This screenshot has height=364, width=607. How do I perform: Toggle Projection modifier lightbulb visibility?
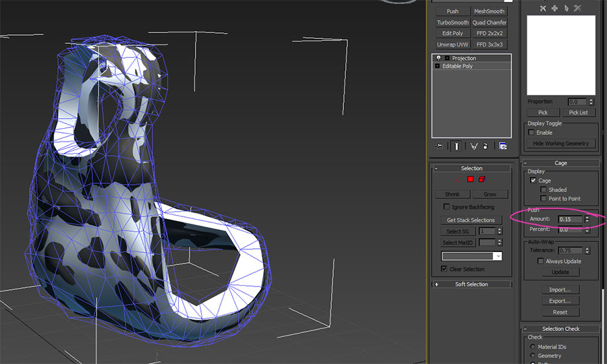point(438,59)
